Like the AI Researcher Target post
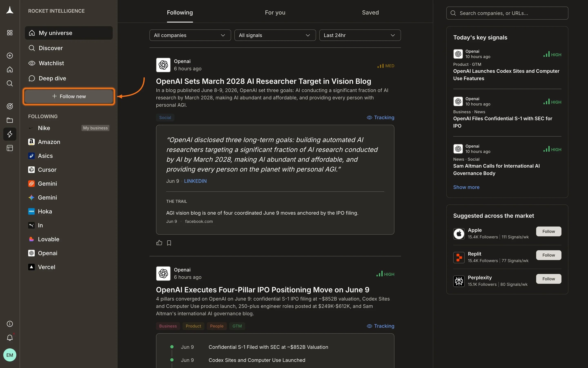Screen dimensions: 588x368 click(x=159, y=243)
